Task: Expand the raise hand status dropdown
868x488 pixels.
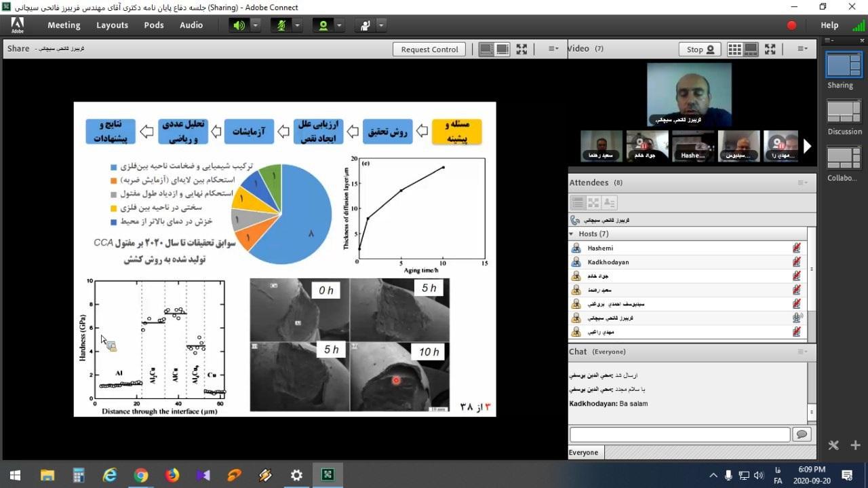Action: 381,25
